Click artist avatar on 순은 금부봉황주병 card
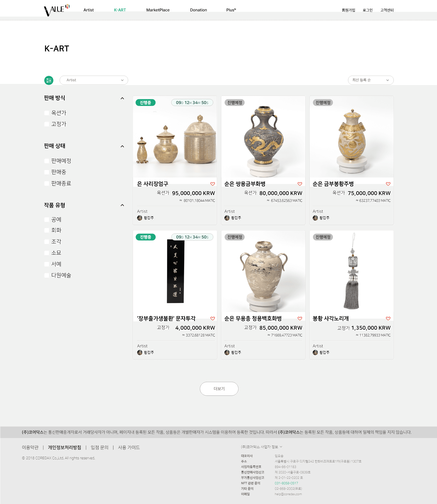Viewport: 437px width, 504px height. 315,218
